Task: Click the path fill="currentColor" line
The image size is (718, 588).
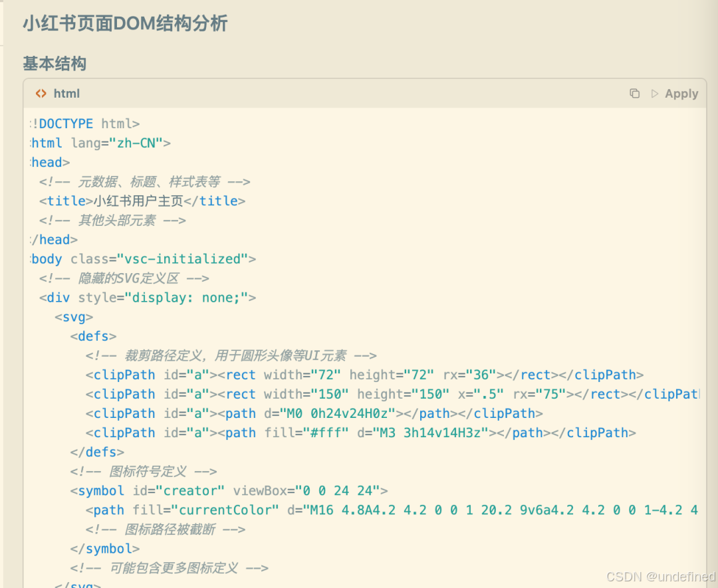Action: (392, 510)
